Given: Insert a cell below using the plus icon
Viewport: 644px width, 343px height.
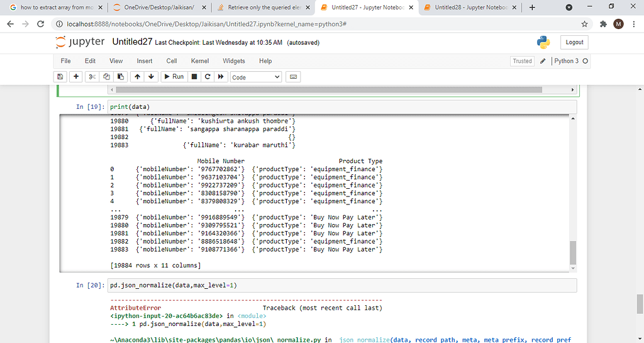Looking at the screenshot, I should click(x=76, y=77).
